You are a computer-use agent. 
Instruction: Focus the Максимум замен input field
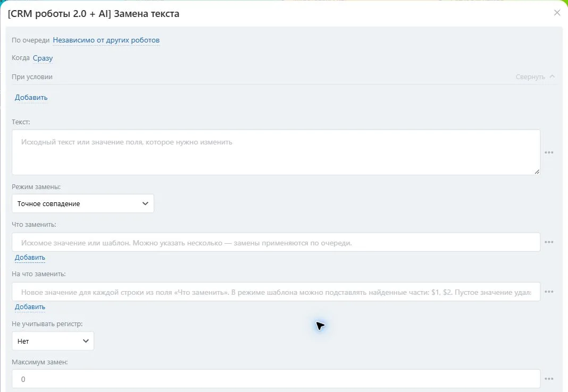point(276,379)
